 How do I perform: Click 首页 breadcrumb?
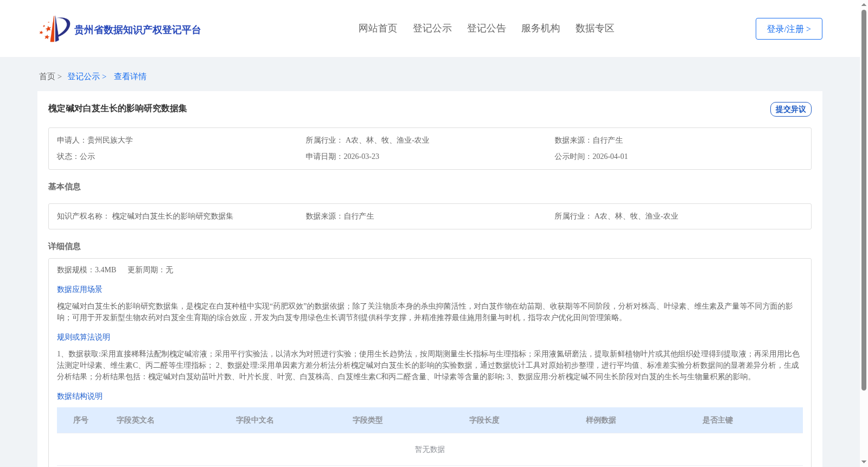tap(47, 76)
